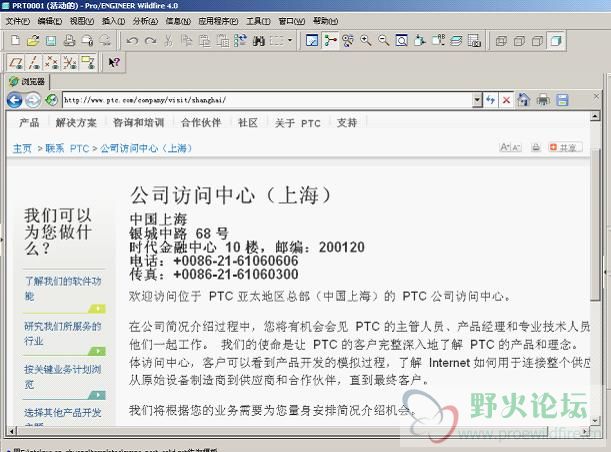Open the 编辑 menu
Image resolution: width=611 pixels, height=452 pixels.
(x=50, y=21)
